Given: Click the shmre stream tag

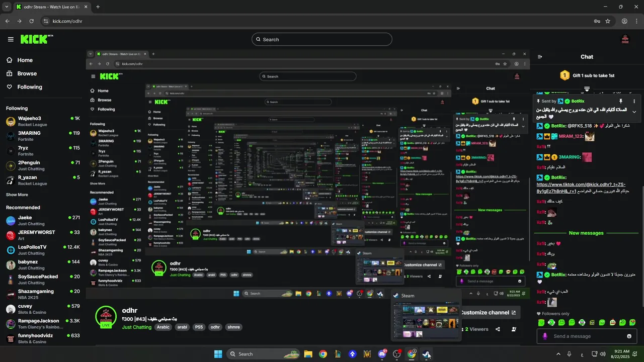Looking at the screenshot, I should point(233,327).
